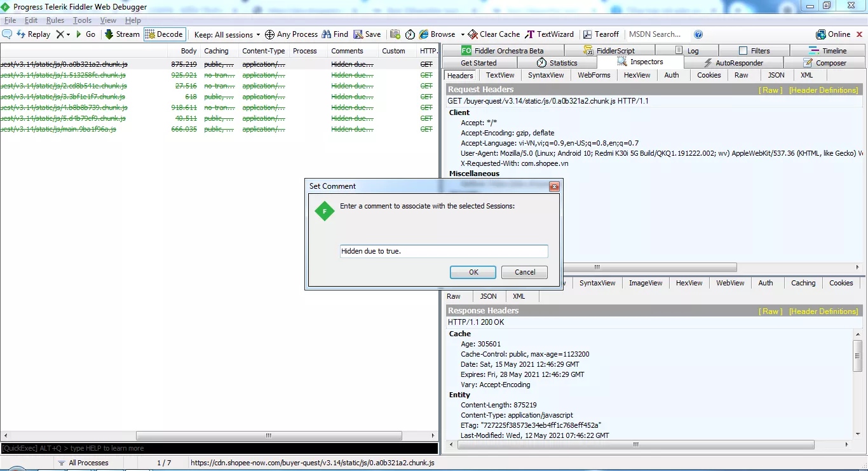
Task: Sort sessions by Body column header
Action: [x=185, y=51]
